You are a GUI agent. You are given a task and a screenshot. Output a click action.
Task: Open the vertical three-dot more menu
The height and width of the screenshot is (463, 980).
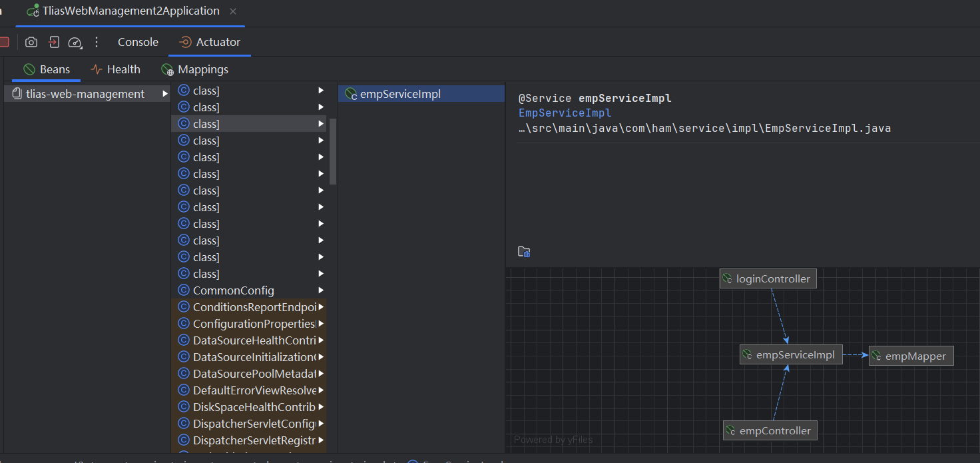pos(97,42)
